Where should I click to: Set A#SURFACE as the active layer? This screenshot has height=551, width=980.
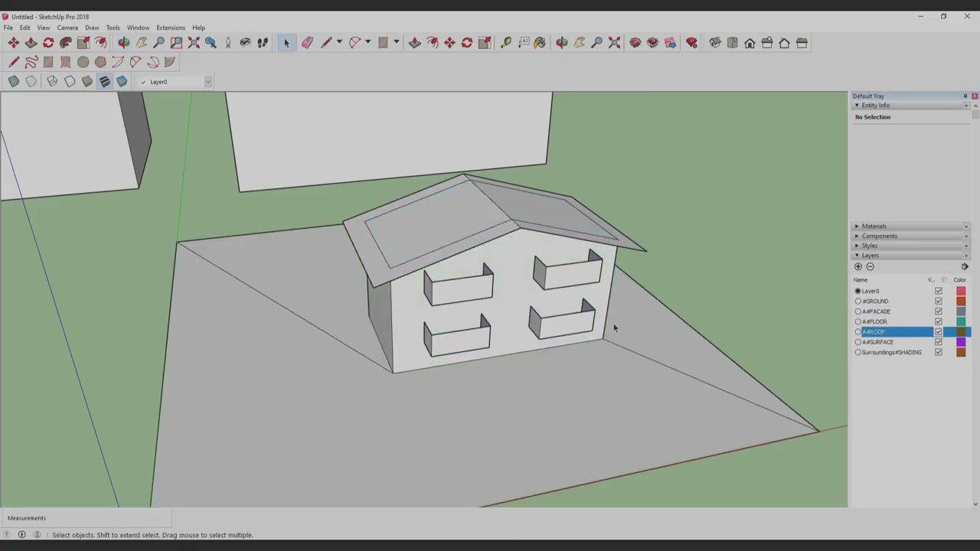(x=858, y=342)
